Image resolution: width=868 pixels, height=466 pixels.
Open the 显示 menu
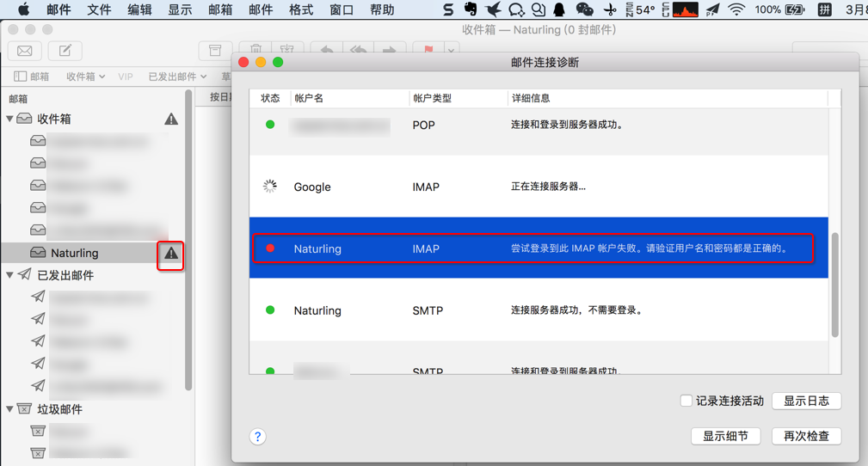tap(180, 9)
